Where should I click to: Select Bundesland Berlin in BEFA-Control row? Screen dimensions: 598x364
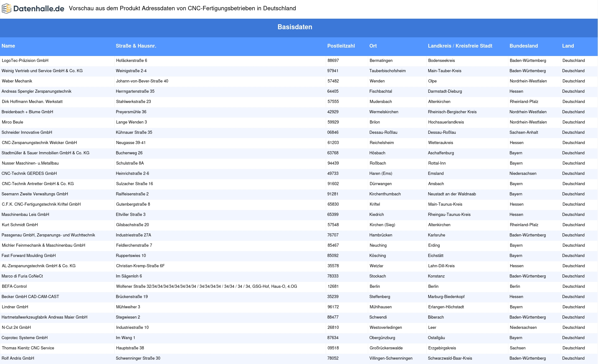515,286
